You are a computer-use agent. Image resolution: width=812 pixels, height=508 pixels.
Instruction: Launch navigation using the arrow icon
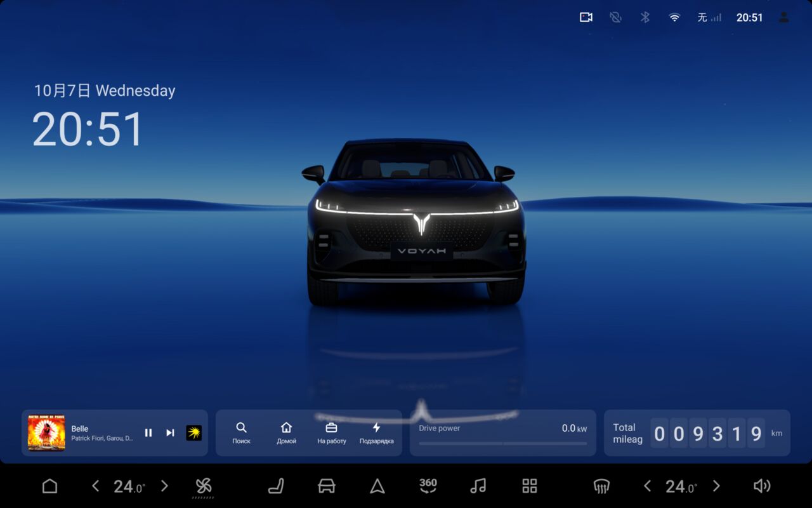click(377, 486)
